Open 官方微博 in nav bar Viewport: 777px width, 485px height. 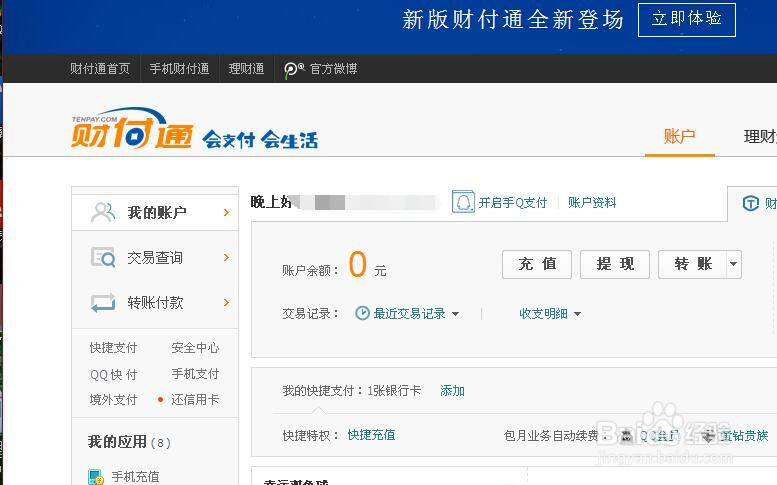point(333,68)
